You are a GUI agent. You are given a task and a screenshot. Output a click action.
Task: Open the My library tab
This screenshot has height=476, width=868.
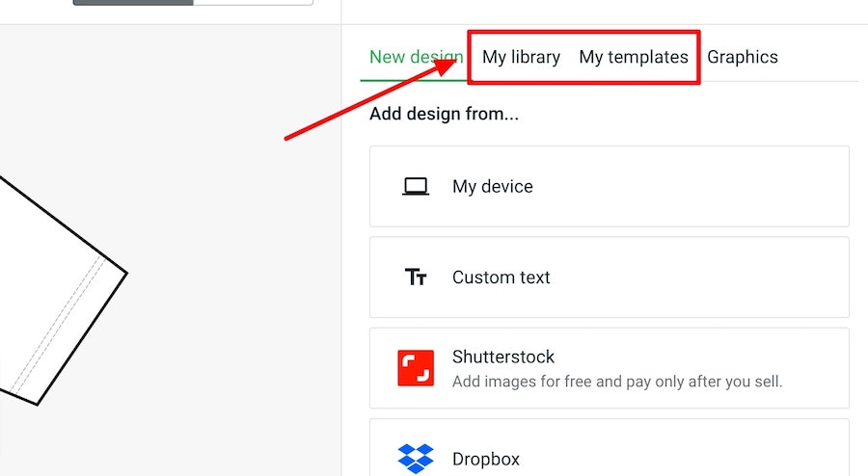pyautogui.click(x=521, y=57)
